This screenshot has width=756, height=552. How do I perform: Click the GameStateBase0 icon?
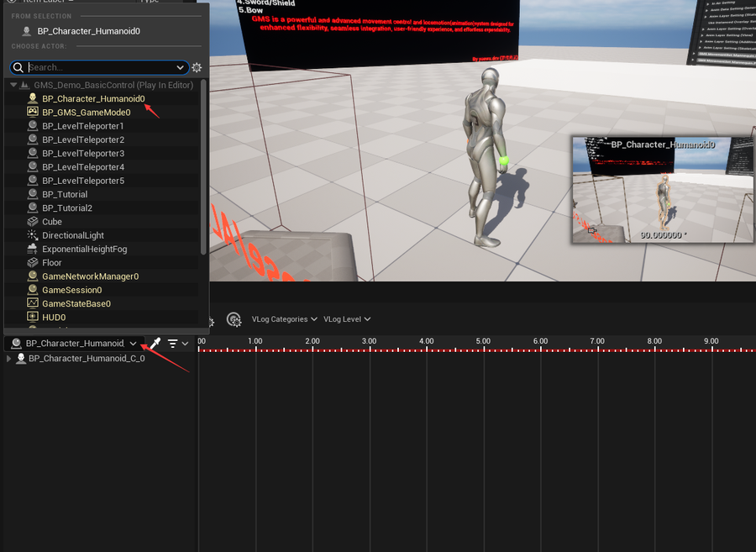pyautogui.click(x=32, y=303)
